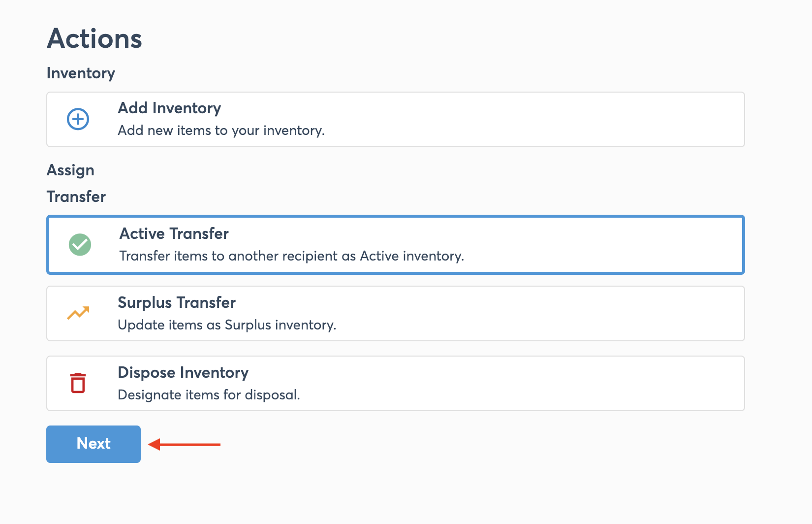Pick the Surplus Transfer option title
The image size is (812, 524).
tap(177, 302)
